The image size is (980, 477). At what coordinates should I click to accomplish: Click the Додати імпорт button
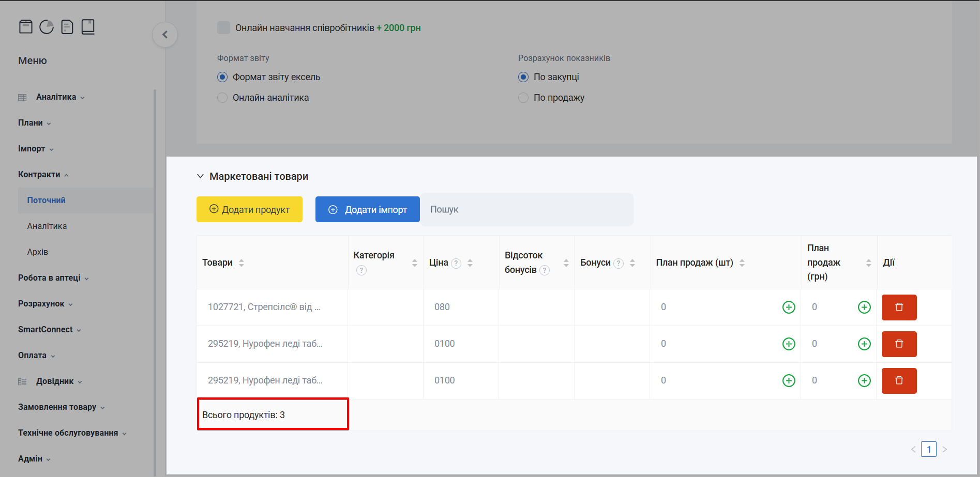pos(367,209)
